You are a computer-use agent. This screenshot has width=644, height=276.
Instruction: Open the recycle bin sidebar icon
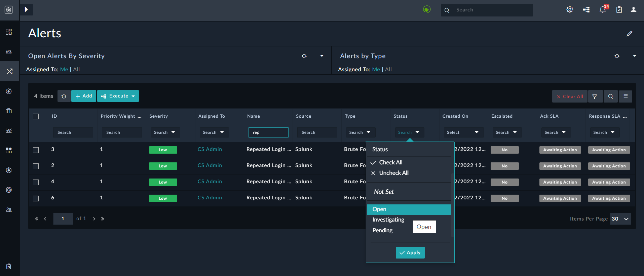9,267
